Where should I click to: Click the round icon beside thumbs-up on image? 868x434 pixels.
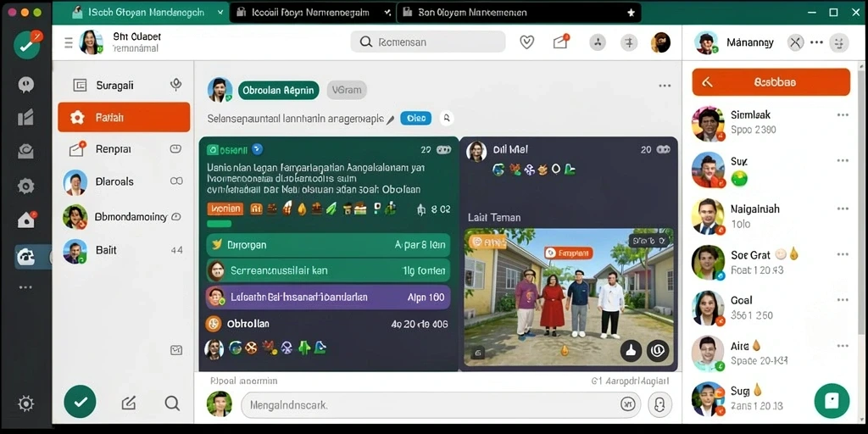(658, 350)
